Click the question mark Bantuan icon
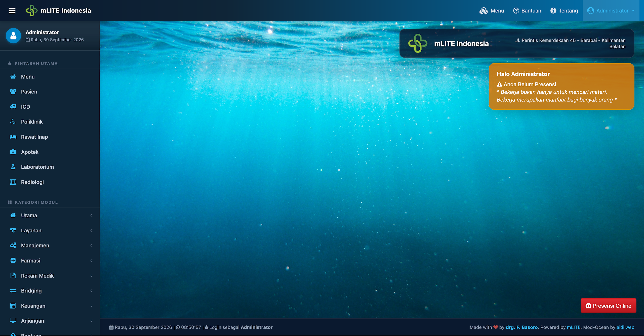This screenshot has width=644, height=336. (516, 11)
